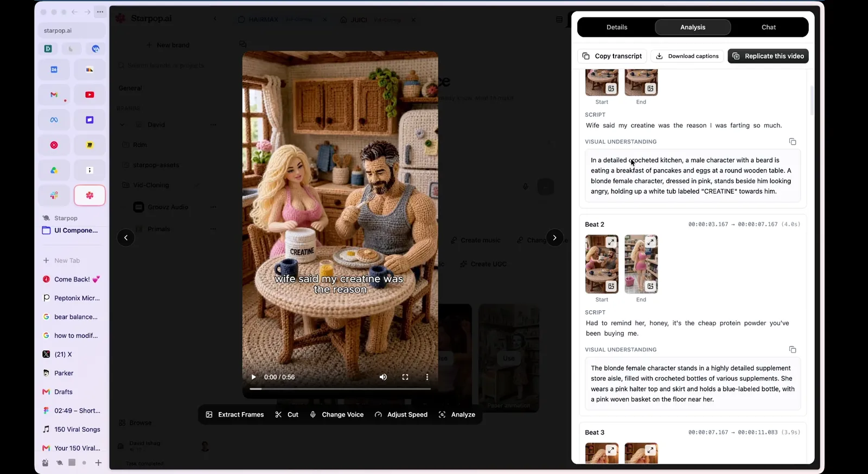Open the Change Voice tool
The height and width of the screenshot is (474, 868).
336,414
